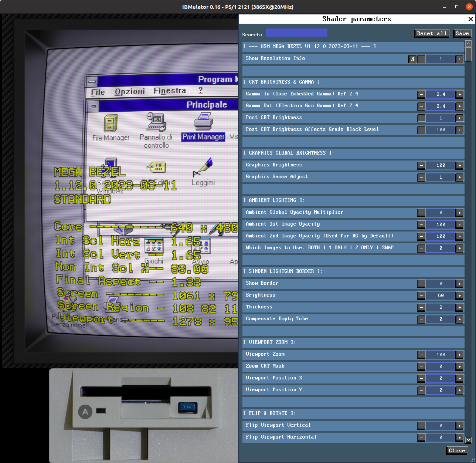Click the floppy drive A eject button
The width and height of the screenshot is (476, 463).
[187, 408]
